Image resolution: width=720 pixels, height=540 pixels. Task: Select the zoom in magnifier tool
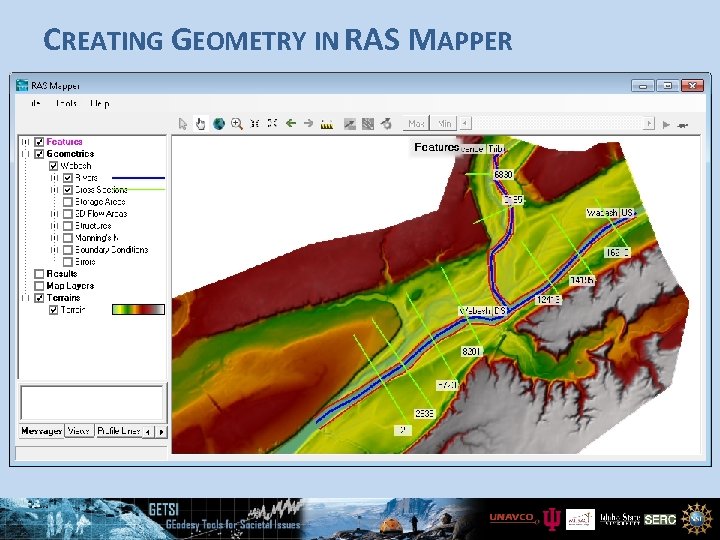point(237,124)
